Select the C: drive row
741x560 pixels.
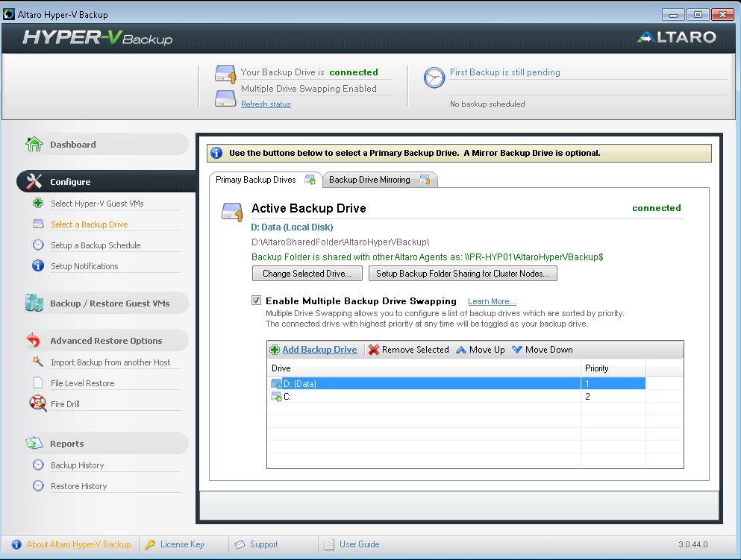click(456, 397)
